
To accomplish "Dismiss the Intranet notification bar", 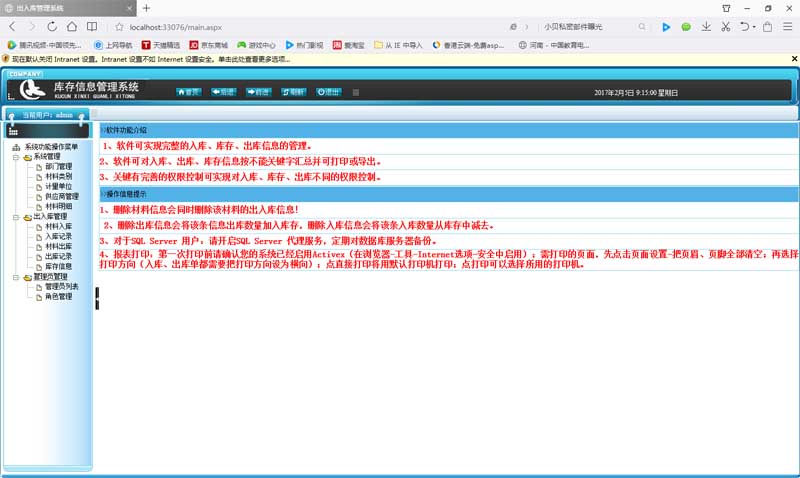I will click(x=794, y=59).
